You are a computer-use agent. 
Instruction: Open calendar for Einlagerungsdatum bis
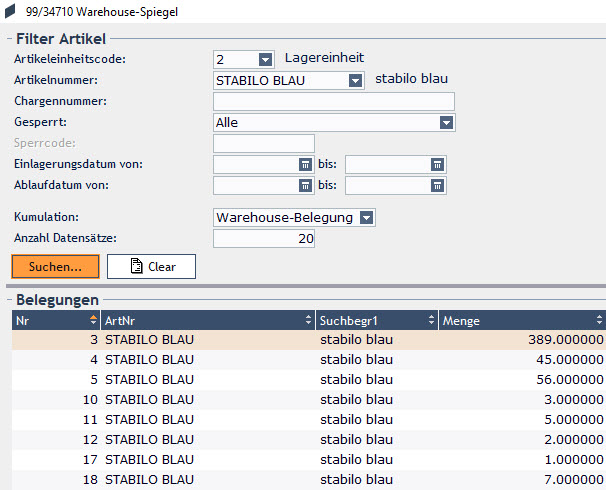coord(437,165)
